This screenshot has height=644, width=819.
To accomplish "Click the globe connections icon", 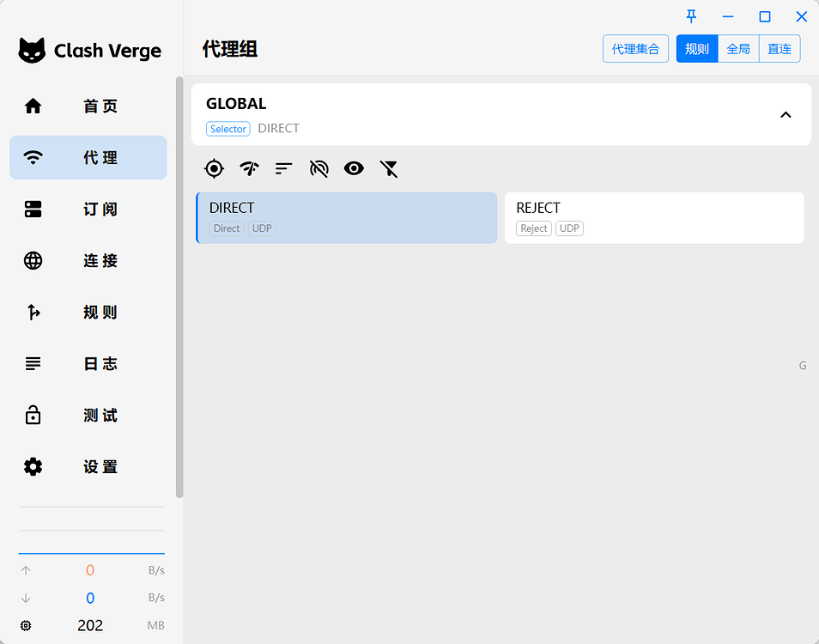I will (33, 261).
